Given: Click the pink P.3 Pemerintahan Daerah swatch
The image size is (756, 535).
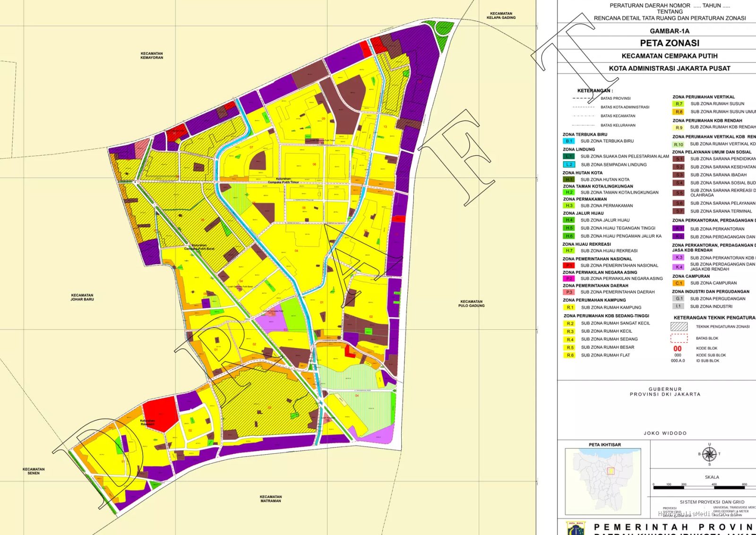Looking at the screenshot, I should pos(569,292).
